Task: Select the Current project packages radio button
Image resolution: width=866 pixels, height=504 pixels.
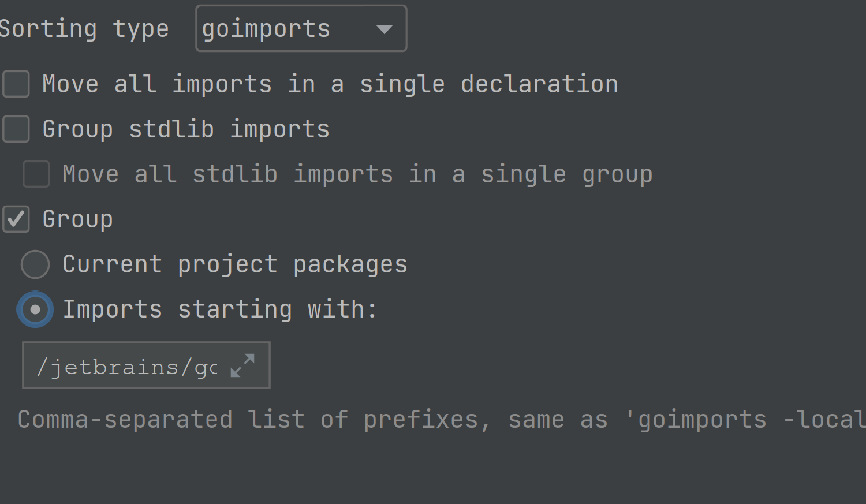Action: click(35, 264)
